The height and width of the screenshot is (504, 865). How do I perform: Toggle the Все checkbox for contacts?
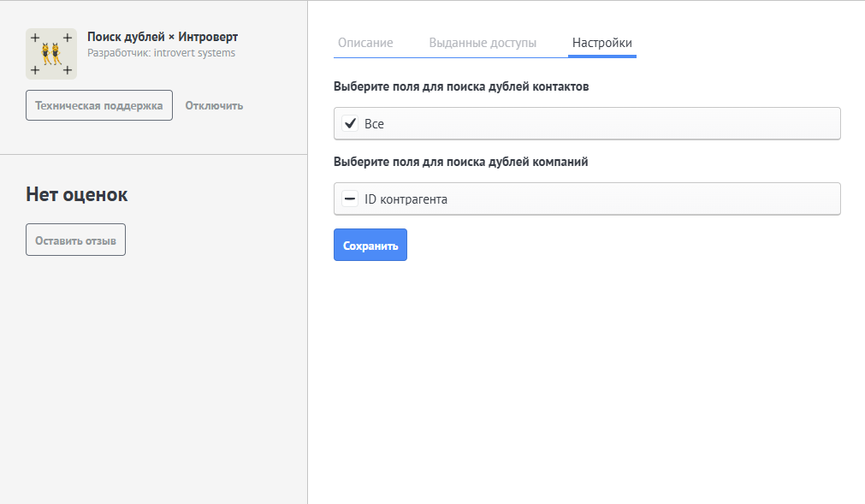(x=350, y=123)
